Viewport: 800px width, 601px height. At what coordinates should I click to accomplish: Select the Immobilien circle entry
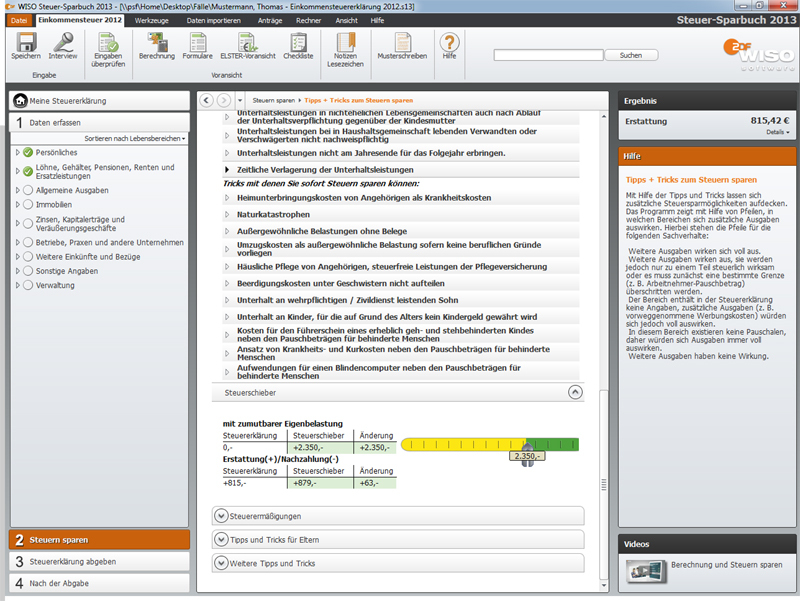coord(54,203)
